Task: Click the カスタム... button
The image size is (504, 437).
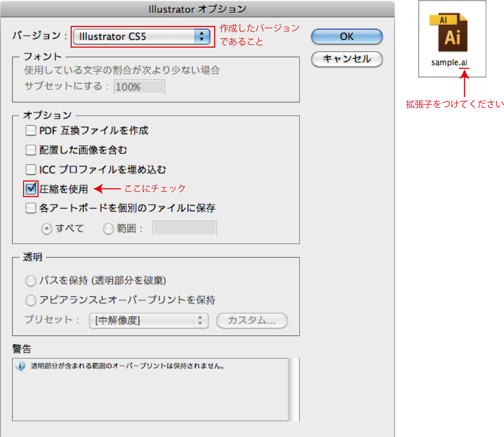Action: [252, 321]
